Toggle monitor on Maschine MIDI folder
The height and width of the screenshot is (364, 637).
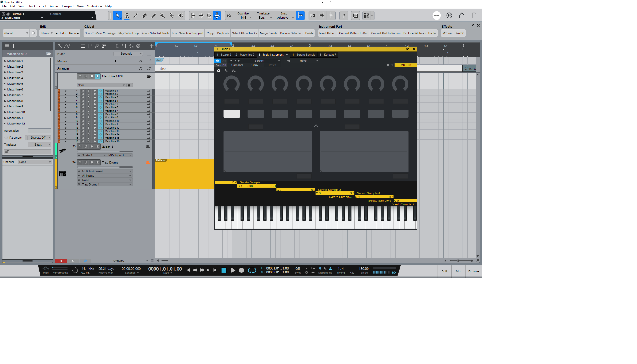98,77
